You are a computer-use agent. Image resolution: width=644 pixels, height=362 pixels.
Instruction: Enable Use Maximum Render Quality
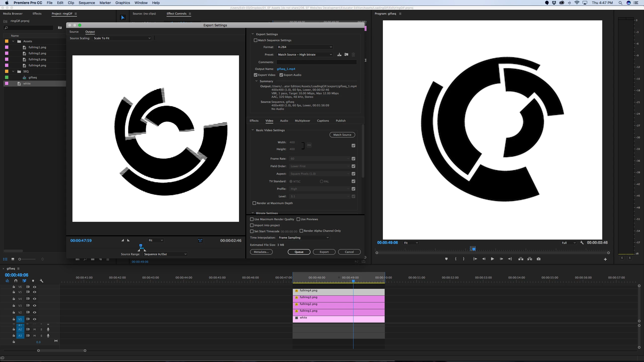click(x=252, y=219)
